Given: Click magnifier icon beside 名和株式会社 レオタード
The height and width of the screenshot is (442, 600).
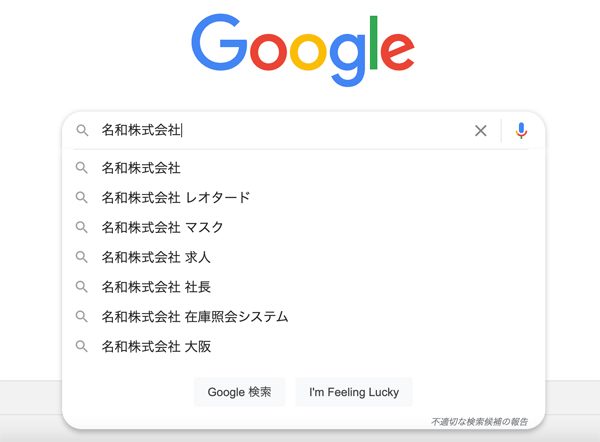Looking at the screenshot, I should pos(82,197).
